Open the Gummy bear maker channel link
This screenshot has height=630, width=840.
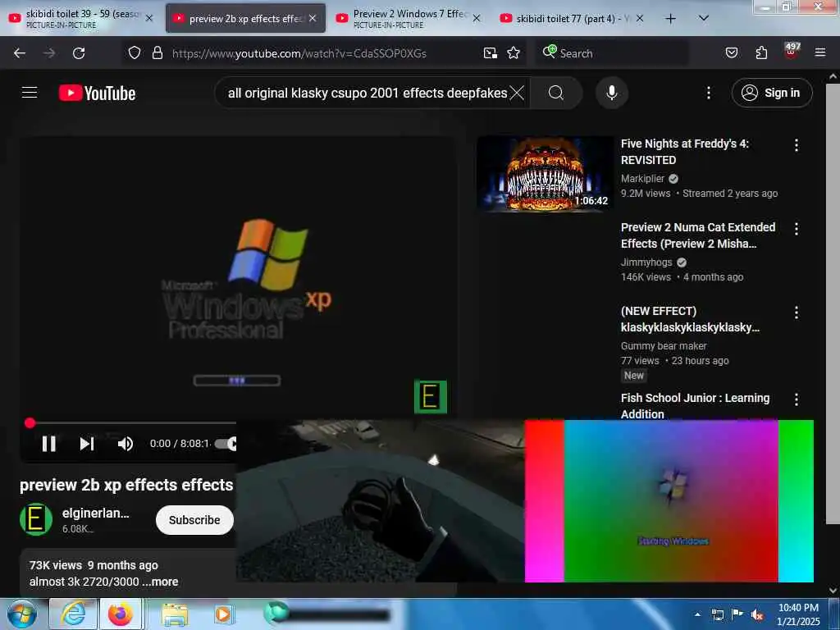pos(664,345)
